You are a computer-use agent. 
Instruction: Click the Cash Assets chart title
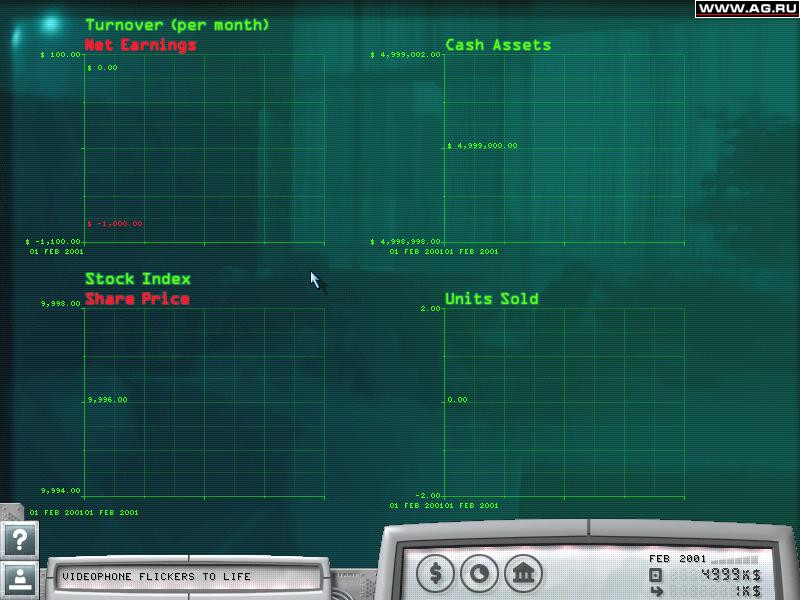498,45
